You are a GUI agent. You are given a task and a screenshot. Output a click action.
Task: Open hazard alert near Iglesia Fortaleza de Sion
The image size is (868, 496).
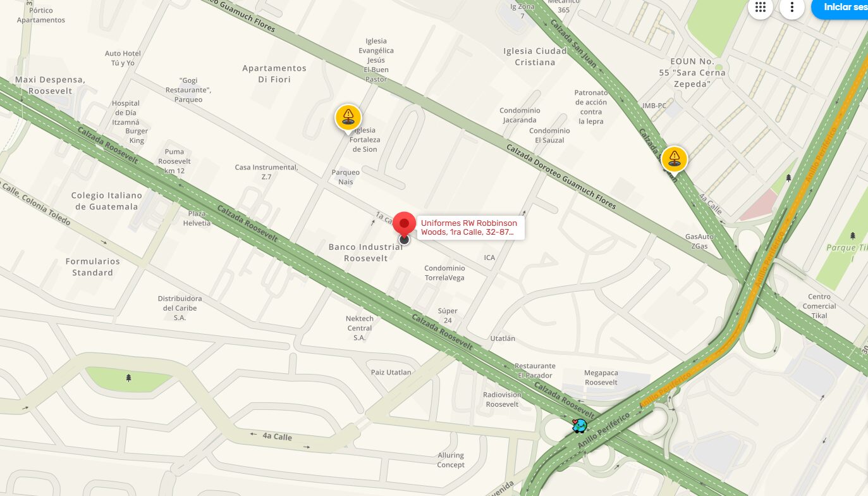[x=348, y=118]
